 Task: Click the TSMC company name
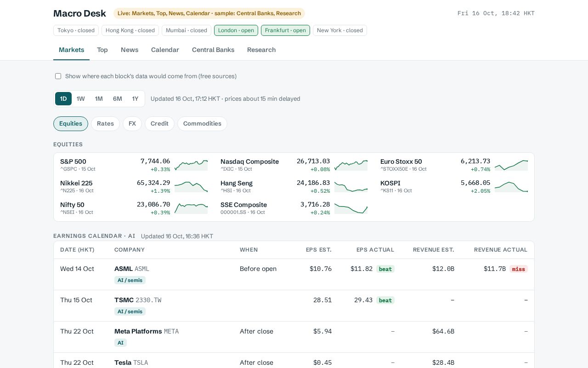(124, 300)
